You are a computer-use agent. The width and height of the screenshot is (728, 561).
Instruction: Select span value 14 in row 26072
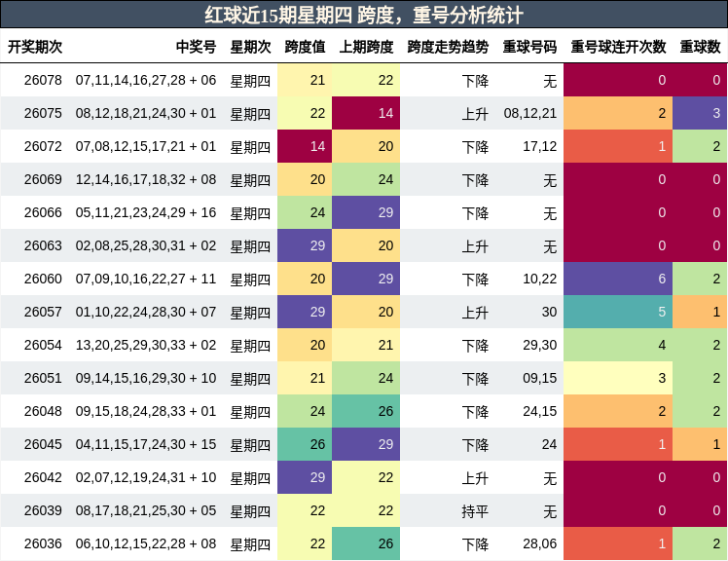click(305, 146)
